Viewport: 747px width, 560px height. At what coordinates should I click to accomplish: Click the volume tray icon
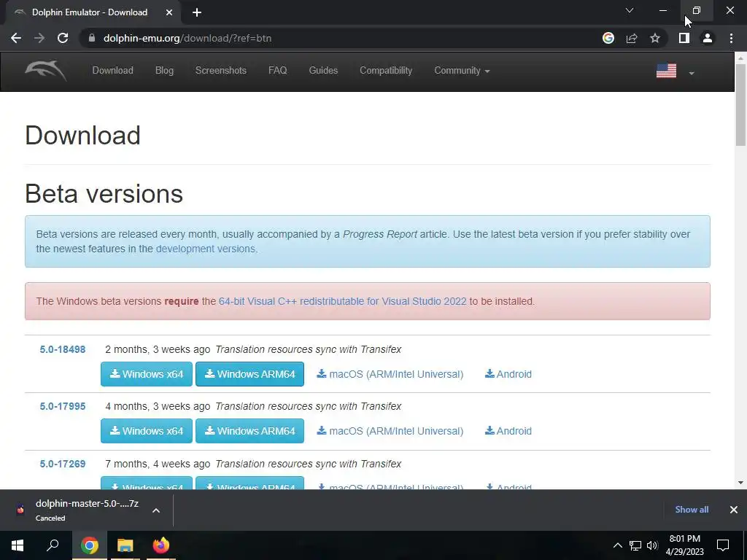tap(652, 545)
